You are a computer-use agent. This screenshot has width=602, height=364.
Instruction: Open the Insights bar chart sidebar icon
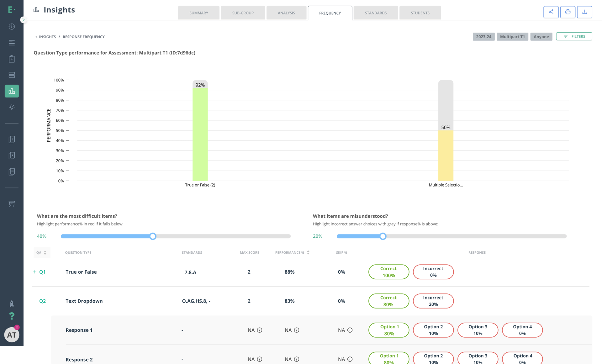[x=12, y=91]
